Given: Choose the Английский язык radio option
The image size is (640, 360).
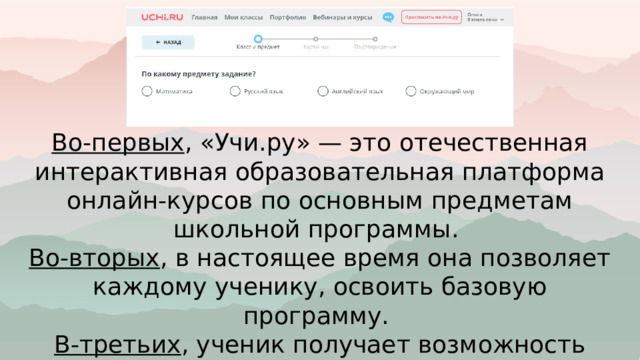Looking at the screenshot, I should click(322, 91).
